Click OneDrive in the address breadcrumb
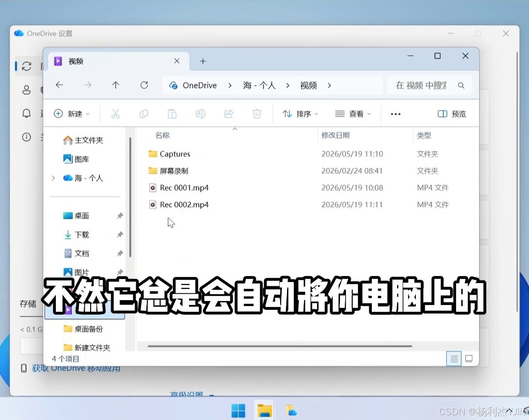Viewport: 529px width, 420px height. click(200, 86)
